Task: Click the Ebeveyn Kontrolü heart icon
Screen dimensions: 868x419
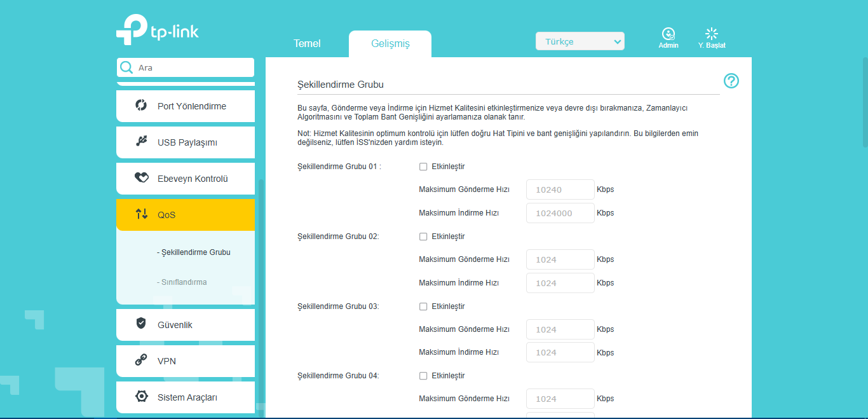Action: pos(142,178)
